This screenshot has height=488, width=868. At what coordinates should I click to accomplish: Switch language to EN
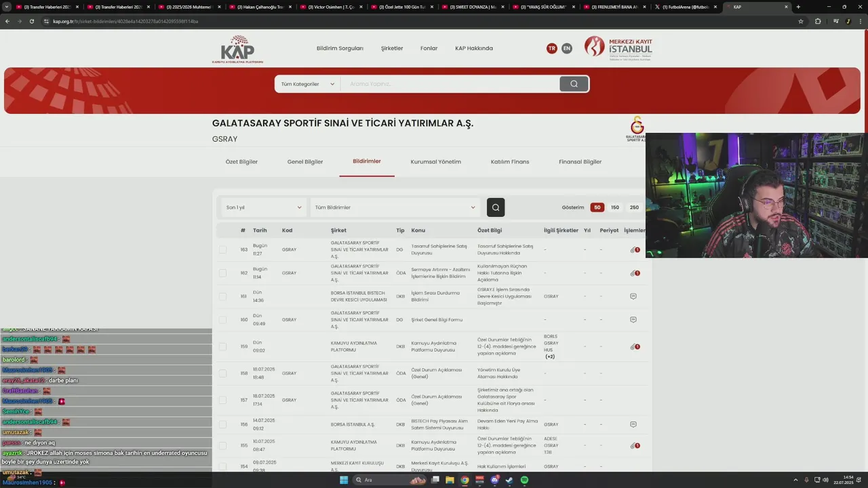[x=567, y=48]
